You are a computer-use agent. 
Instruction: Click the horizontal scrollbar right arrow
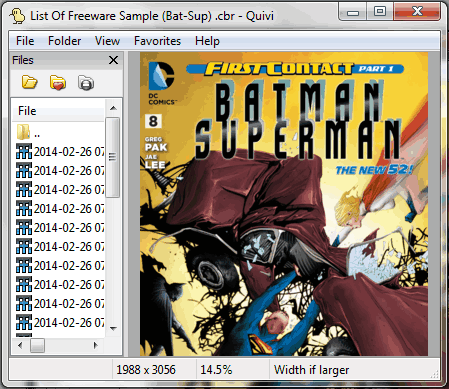(96, 345)
